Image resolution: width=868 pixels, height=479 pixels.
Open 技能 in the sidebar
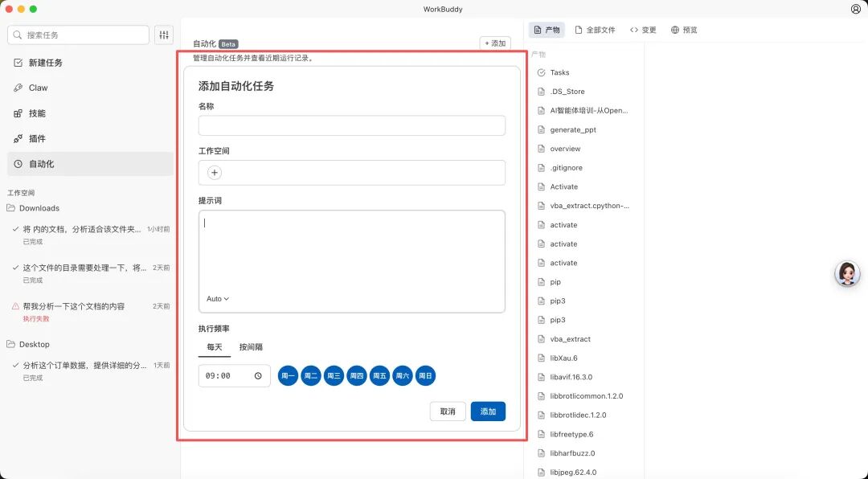tap(37, 113)
